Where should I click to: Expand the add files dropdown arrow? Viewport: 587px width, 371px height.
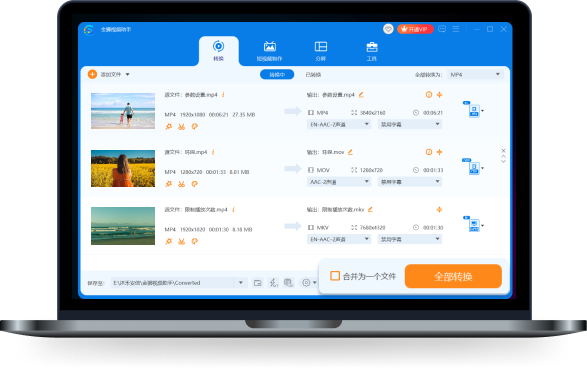point(128,74)
